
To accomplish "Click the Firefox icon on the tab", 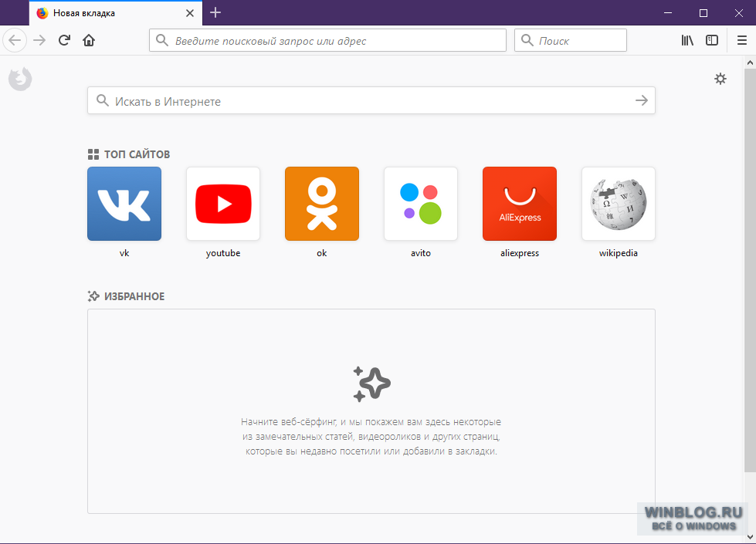I will pos(42,13).
